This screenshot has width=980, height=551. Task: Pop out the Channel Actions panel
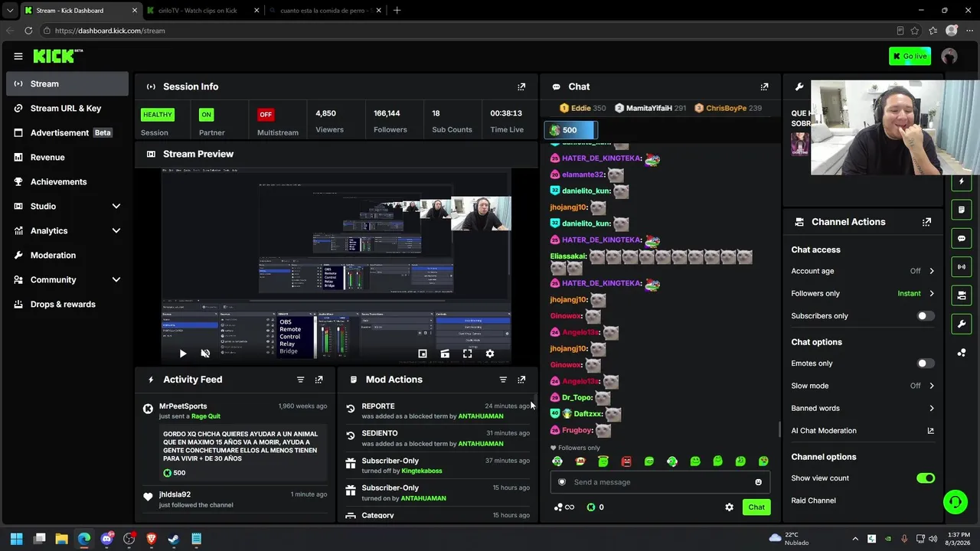926,222
